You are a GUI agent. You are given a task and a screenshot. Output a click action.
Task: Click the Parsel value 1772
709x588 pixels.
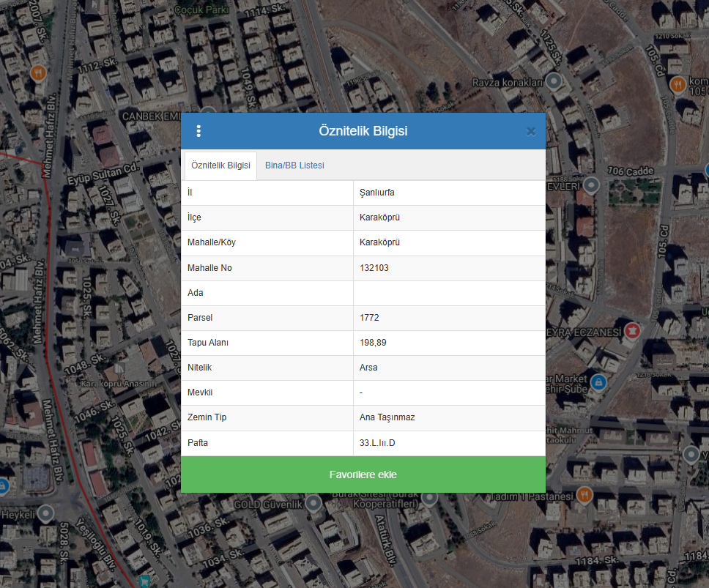(x=369, y=318)
